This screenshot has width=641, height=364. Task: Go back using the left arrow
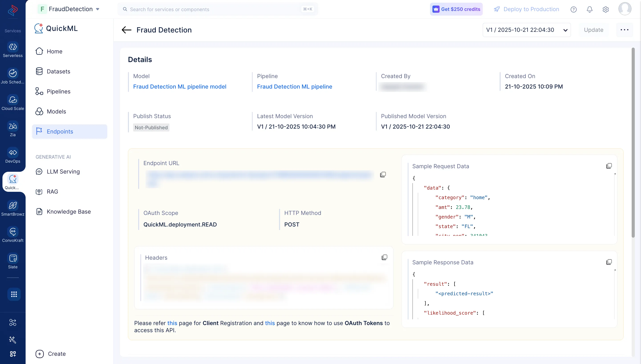pyautogui.click(x=126, y=30)
